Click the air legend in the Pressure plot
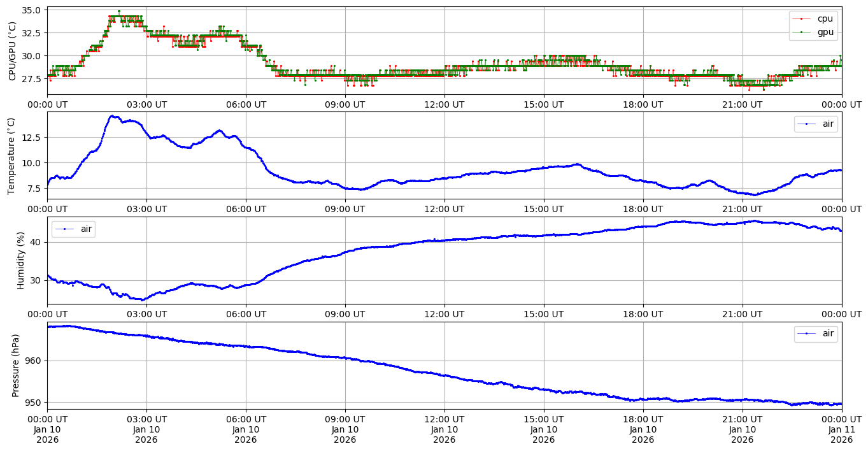Image resolution: width=868 pixels, height=451 pixels. pyautogui.click(x=816, y=334)
